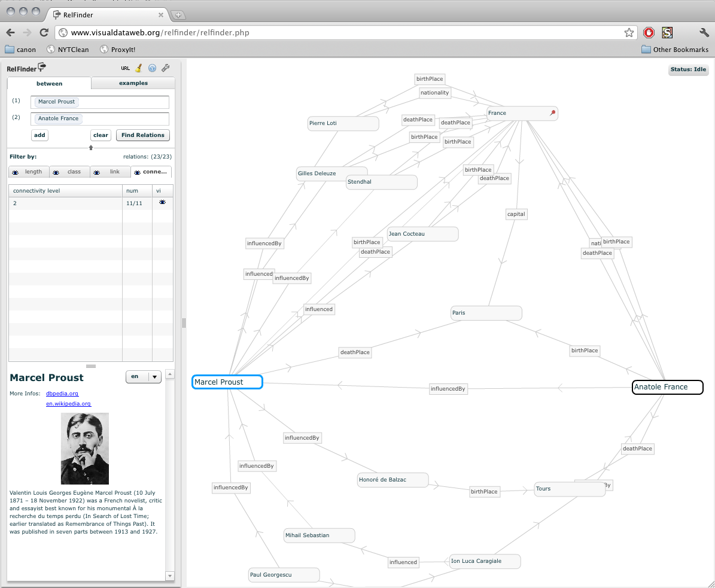Select the Paris node in graph
Screen dimensions: 715x588
(486, 313)
